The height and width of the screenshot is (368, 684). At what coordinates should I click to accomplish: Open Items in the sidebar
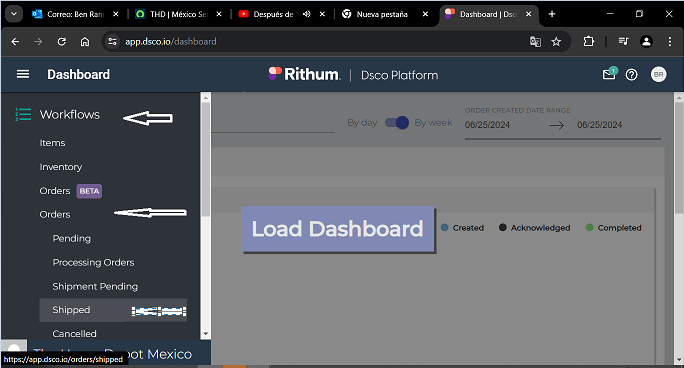(52, 143)
